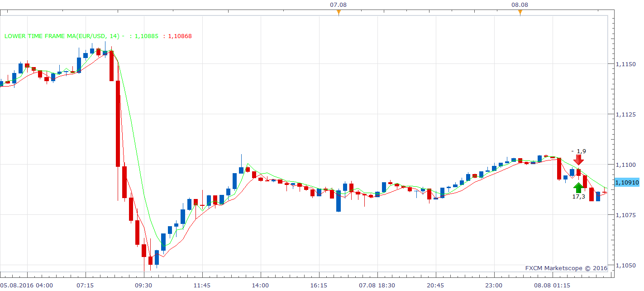Click the 1,1125 price axis label
The width and height of the screenshot is (644, 291).
tap(625, 114)
